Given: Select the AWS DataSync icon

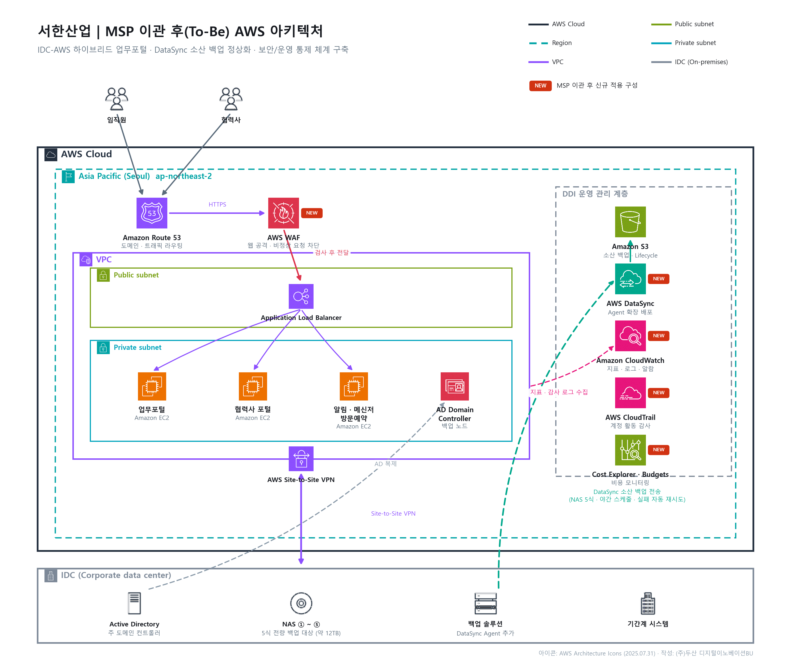Looking at the screenshot, I should click(x=630, y=279).
